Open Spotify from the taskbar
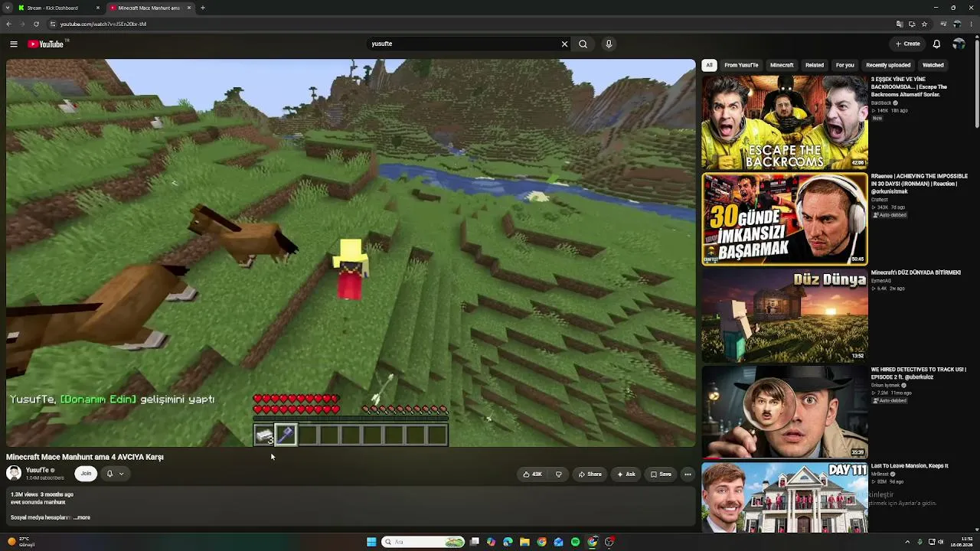The image size is (980, 551). click(575, 542)
